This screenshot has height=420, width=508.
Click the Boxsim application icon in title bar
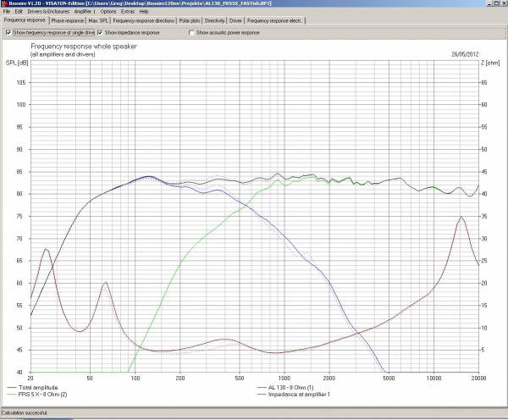point(4,3)
